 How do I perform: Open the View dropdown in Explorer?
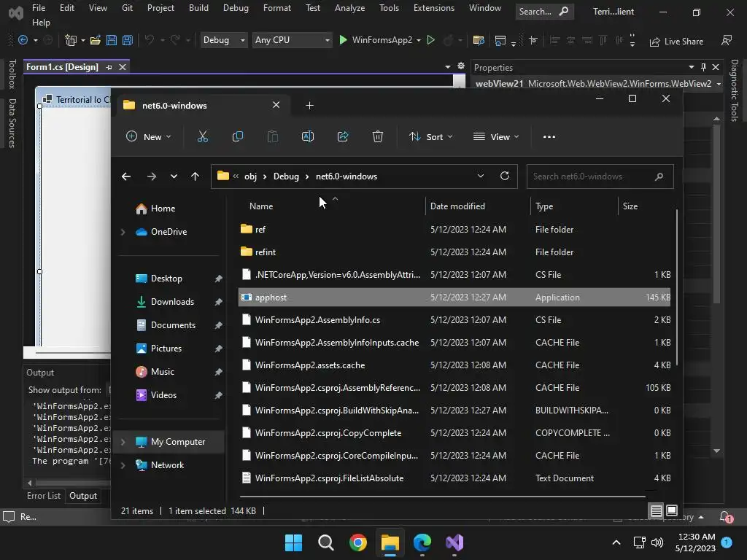pos(496,136)
